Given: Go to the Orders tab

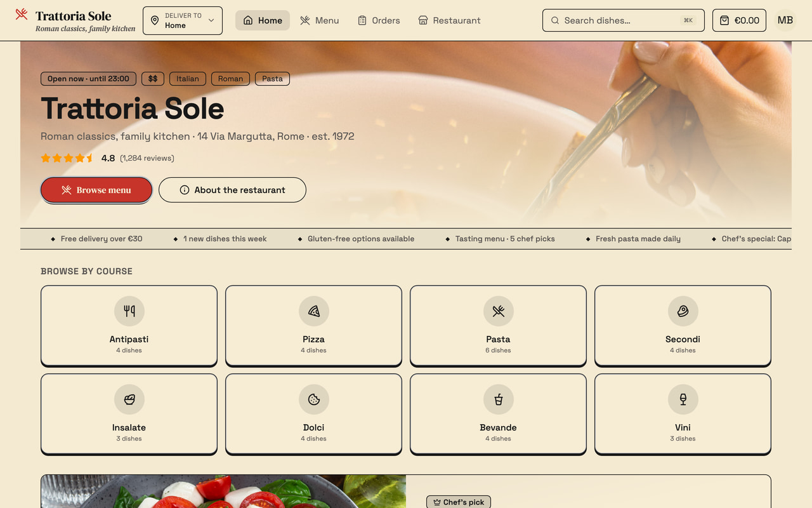Looking at the screenshot, I should coord(379,20).
